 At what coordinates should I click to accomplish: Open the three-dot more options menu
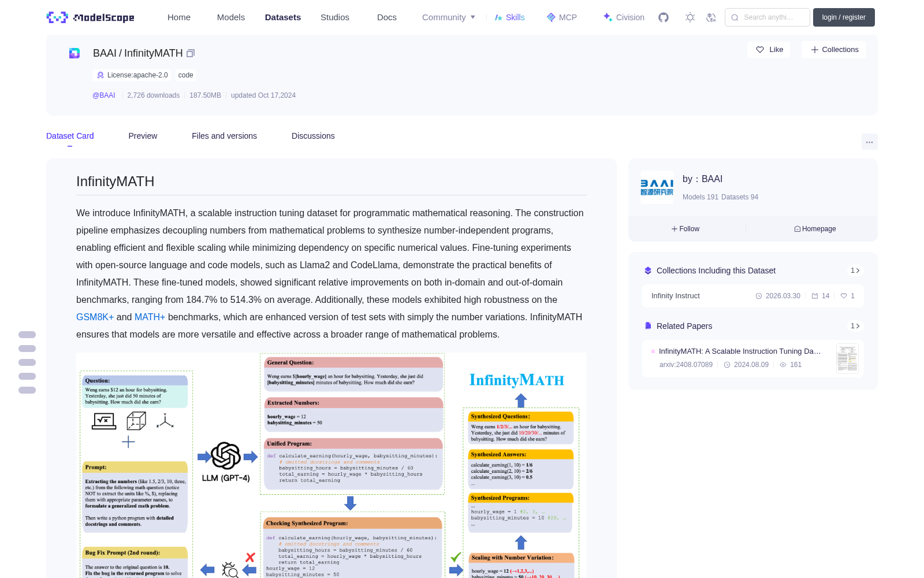[x=870, y=142]
